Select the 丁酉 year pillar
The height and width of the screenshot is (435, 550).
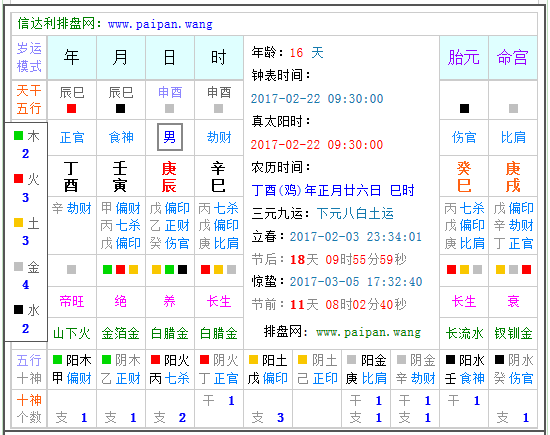pyautogui.click(x=71, y=176)
